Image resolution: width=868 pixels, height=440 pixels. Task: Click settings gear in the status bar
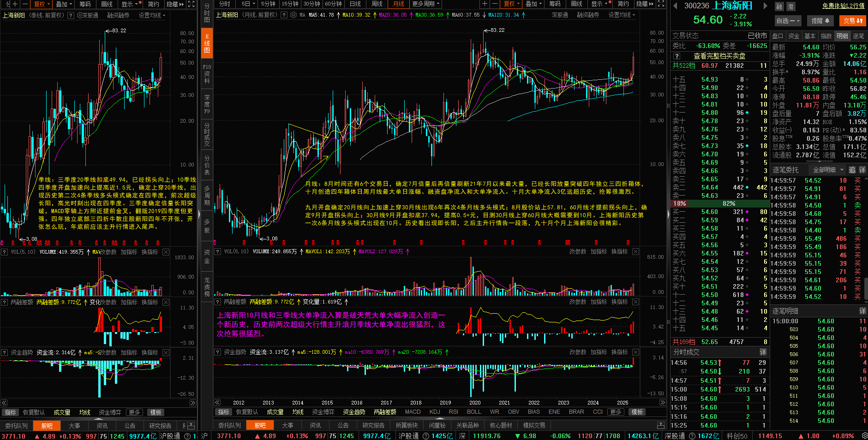tap(864, 436)
